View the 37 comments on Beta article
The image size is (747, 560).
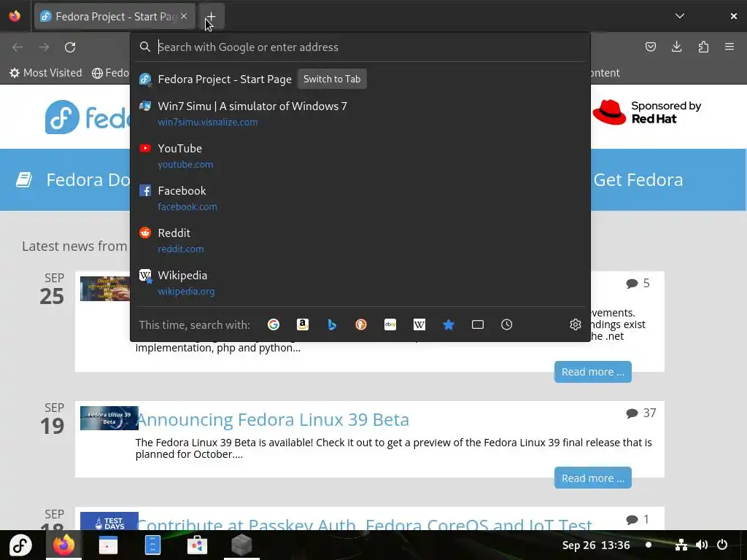point(640,413)
